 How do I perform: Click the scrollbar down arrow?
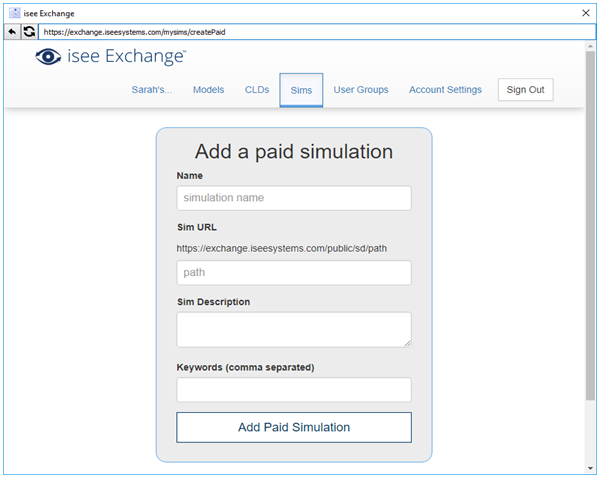590,468
